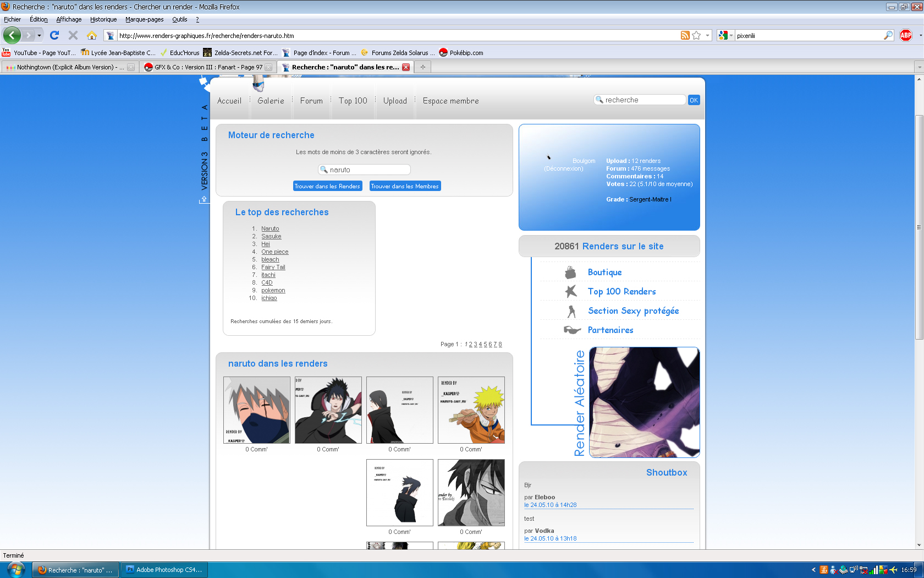Open the Fairy Tail top search link

(x=273, y=267)
